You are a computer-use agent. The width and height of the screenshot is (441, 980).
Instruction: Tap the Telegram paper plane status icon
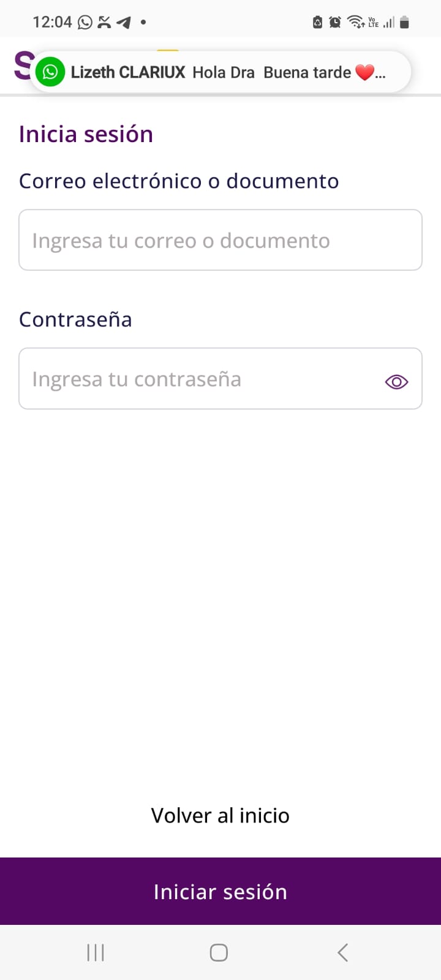[124, 23]
